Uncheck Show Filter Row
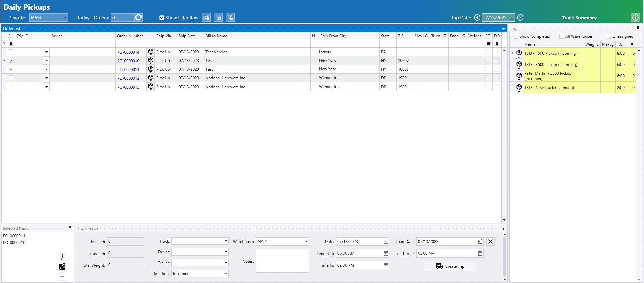The width and height of the screenshot is (644, 283). coord(162,18)
